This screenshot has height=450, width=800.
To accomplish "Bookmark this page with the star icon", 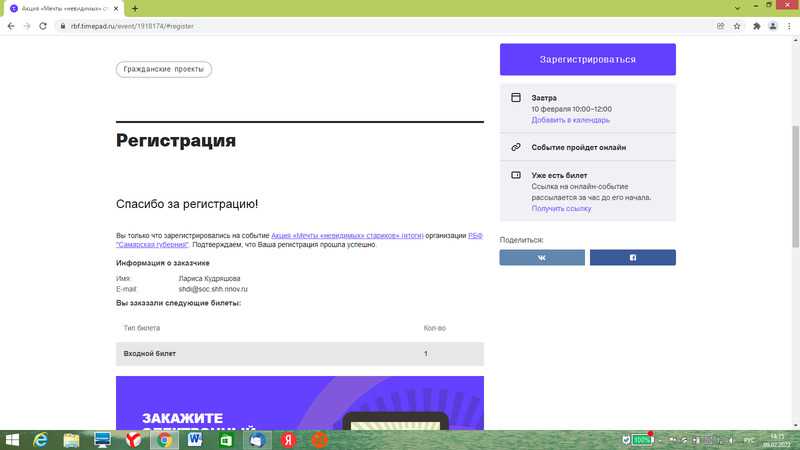I will (x=737, y=26).
